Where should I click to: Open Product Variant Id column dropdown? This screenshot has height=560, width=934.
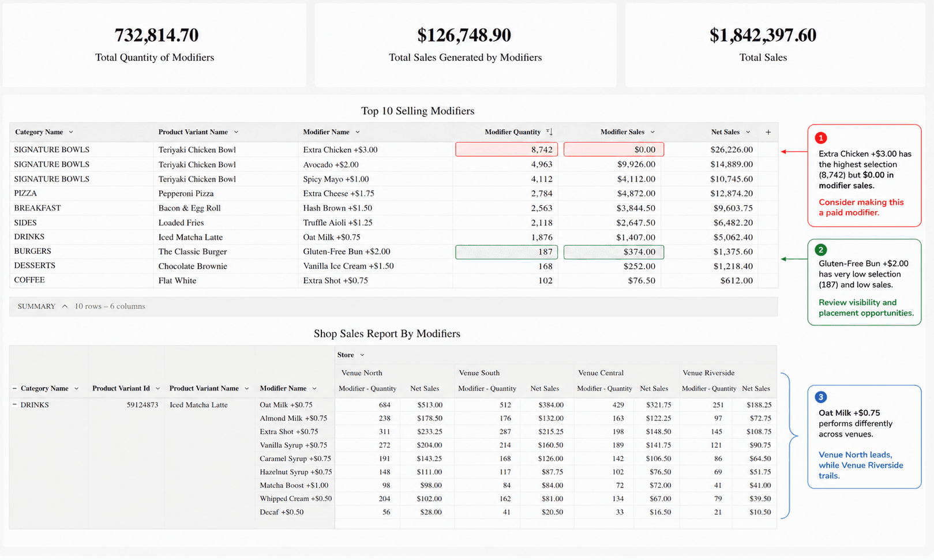(157, 388)
